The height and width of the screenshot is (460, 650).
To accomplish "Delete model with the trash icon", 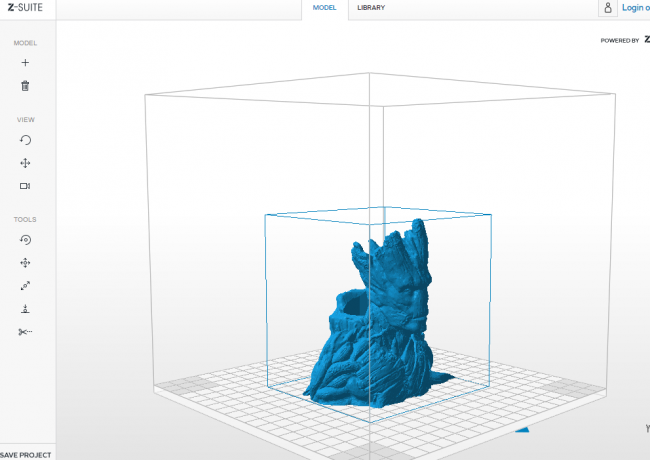I will tap(25, 86).
